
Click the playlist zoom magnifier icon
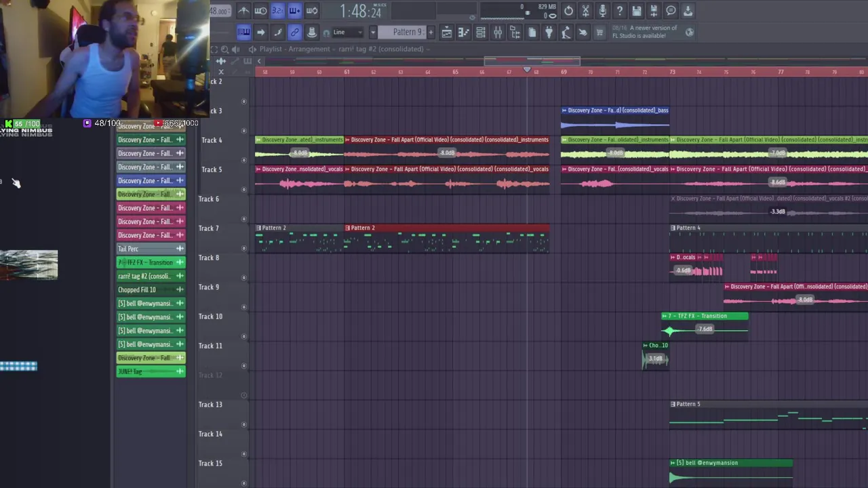tap(224, 49)
